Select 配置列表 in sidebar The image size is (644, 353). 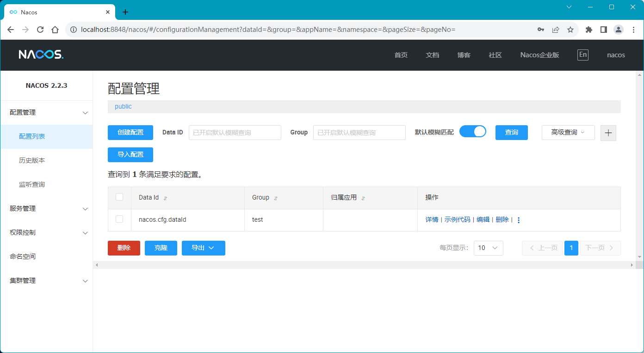46,136
